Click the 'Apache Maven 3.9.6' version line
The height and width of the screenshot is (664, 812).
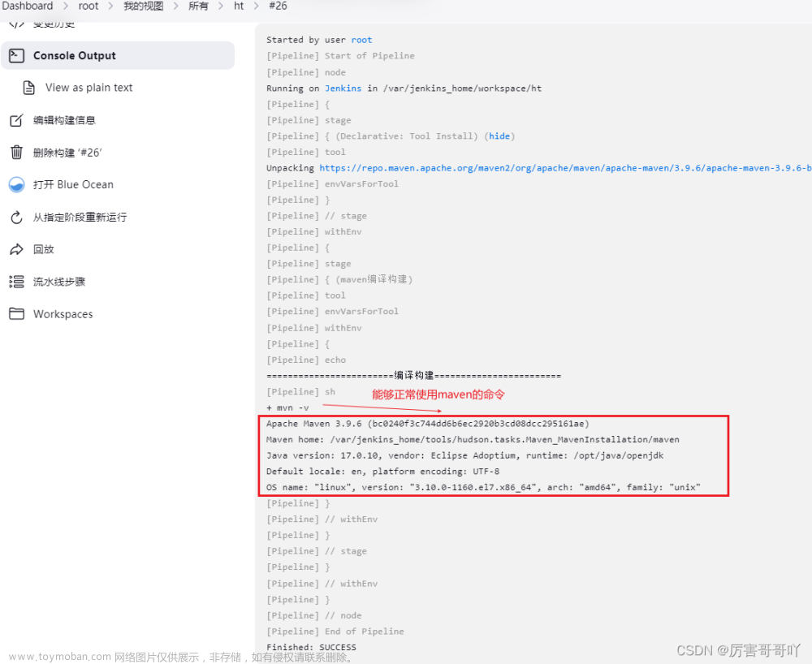coord(428,424)
